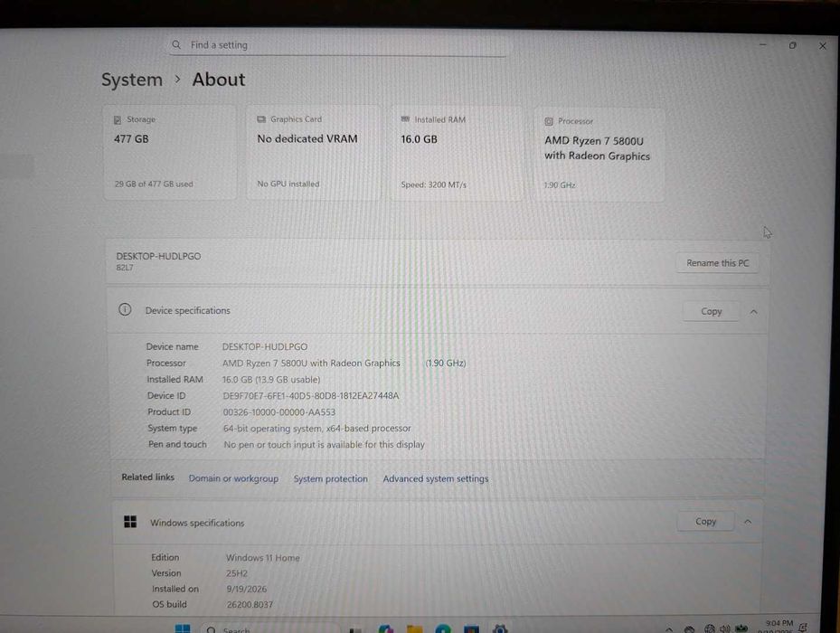Click the Version value 25H2
This screenshot has height=633, width=840.
(x=237, y=573)
